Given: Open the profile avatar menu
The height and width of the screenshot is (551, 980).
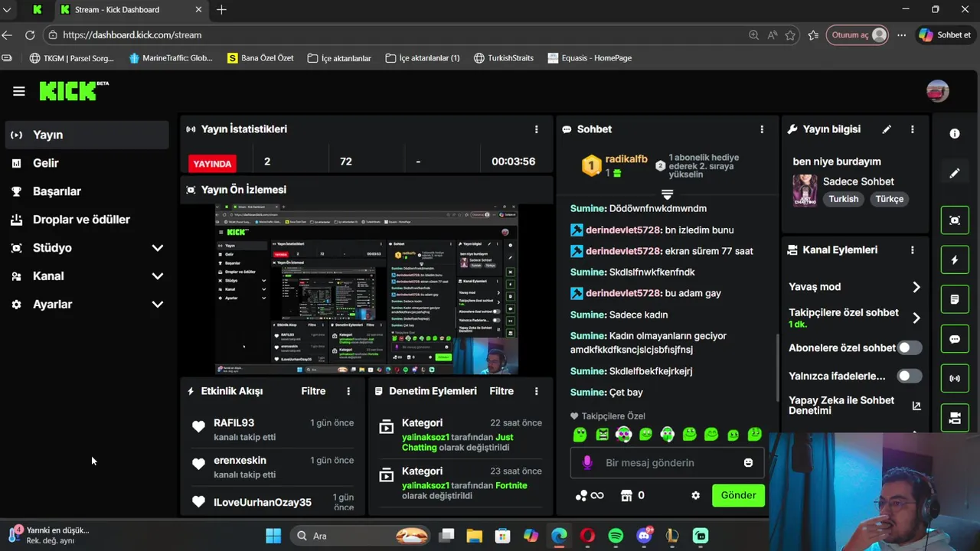Looking at the screenshot, I should 937,91.
